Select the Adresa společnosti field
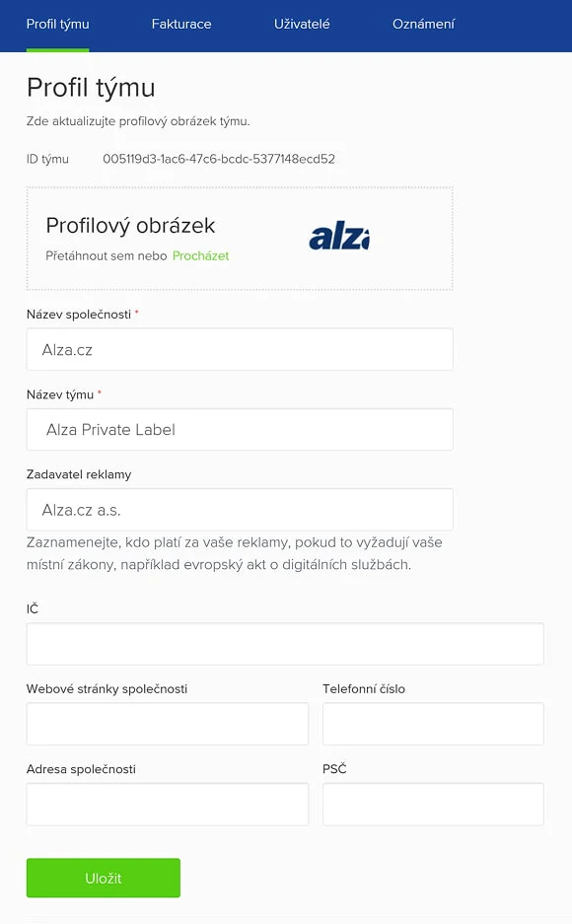The height and width of the screenshot is (924, 572). pyautogui.click(x=167, y=804)
